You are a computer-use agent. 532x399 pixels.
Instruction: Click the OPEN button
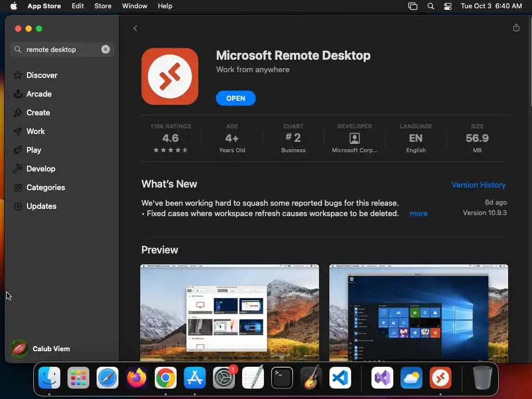pyautogui.click(x=235, y=98)
